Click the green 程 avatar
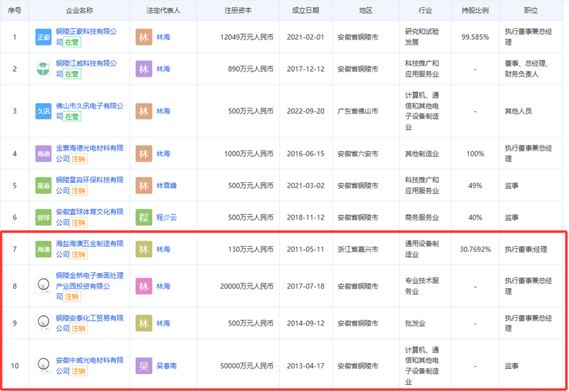The width and height of the screenshot is (569, 392). (x=143, y=218)
